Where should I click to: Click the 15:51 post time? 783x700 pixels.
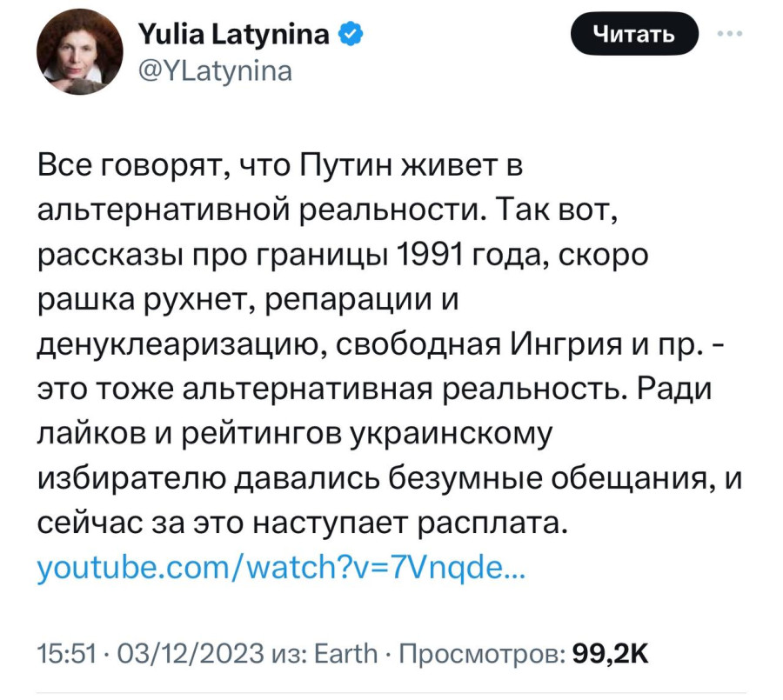tap(66, 653)
